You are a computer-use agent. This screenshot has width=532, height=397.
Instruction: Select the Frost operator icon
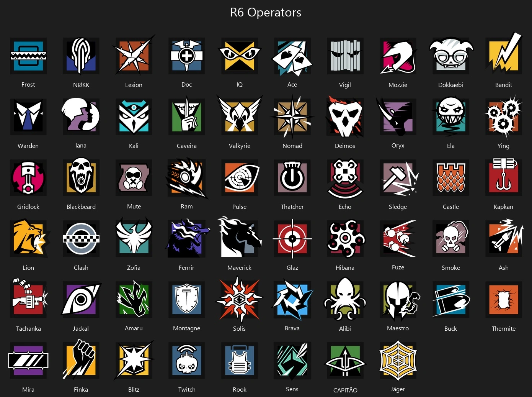click(x=28, y=56)
